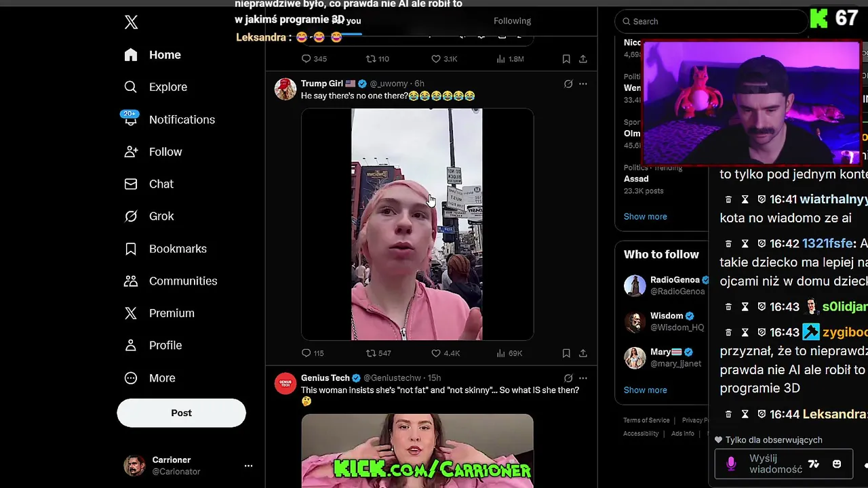Open more options on Genius Tech post

(x=583, y=378)
